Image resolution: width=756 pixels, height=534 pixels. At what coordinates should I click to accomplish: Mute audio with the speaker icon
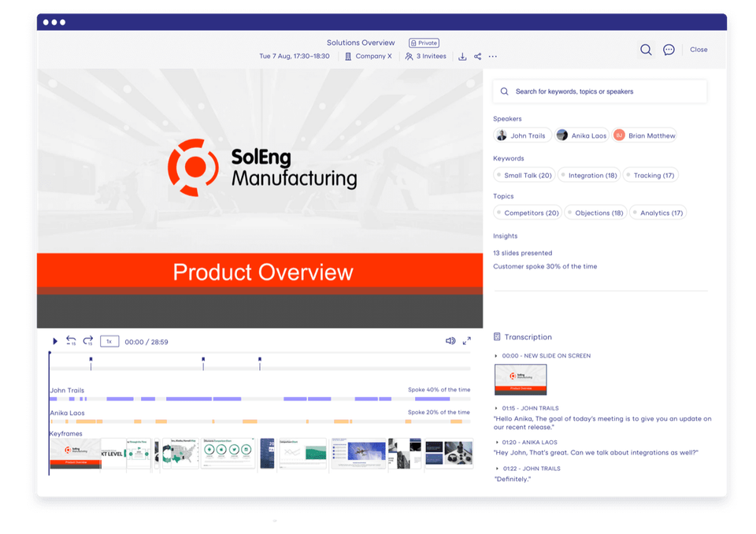[450, 341]
